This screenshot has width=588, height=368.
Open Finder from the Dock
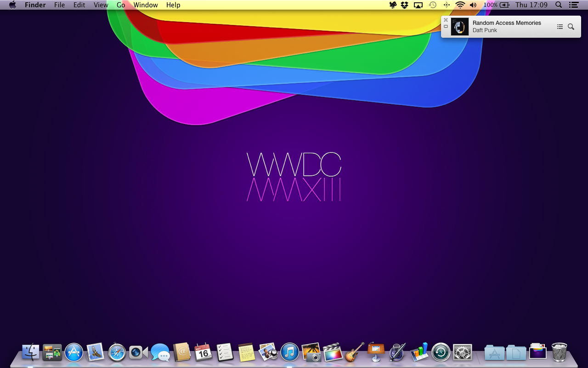click(31, 352)
